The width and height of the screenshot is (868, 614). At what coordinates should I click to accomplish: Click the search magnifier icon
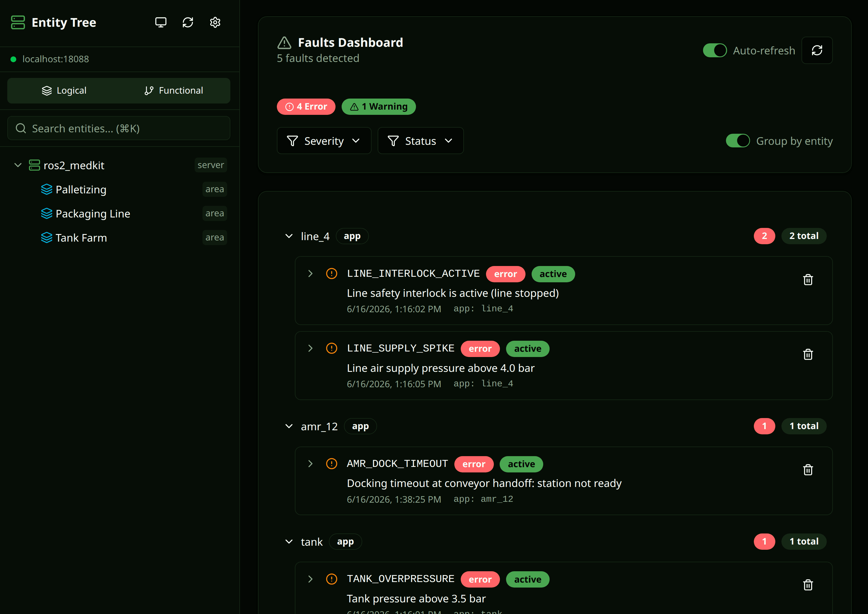(x=21, y=128)
